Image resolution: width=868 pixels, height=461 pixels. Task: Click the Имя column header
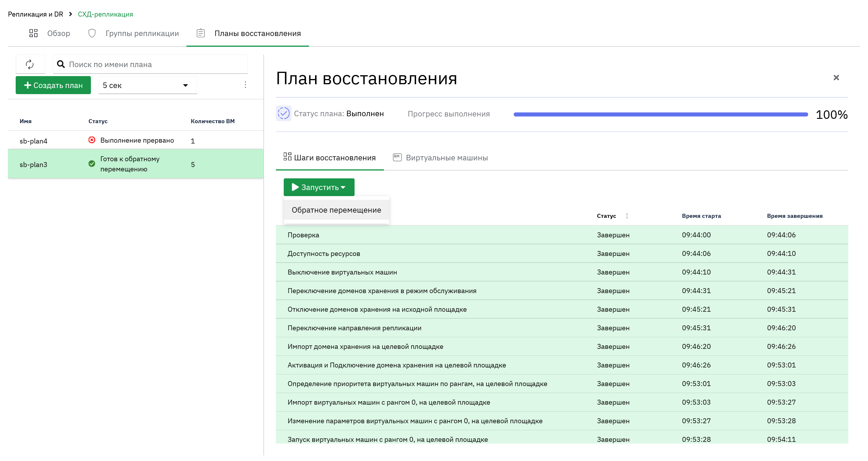pyautogui.click(x=26, y=121)
